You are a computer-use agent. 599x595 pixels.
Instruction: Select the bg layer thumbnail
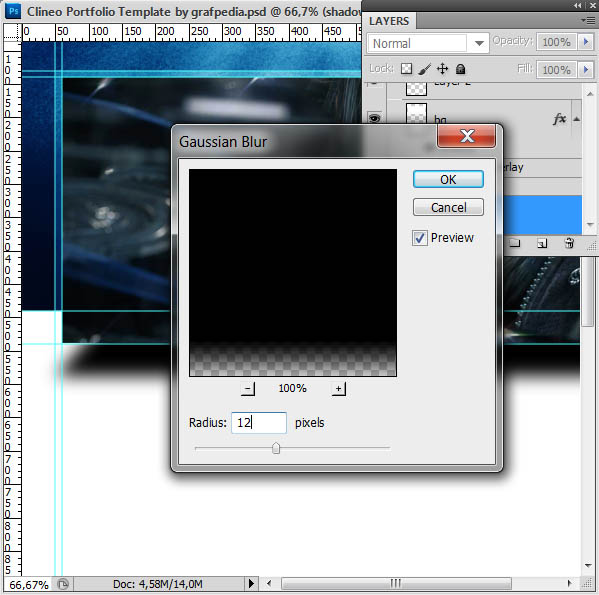pyautogui.click(x=416, y=114)
